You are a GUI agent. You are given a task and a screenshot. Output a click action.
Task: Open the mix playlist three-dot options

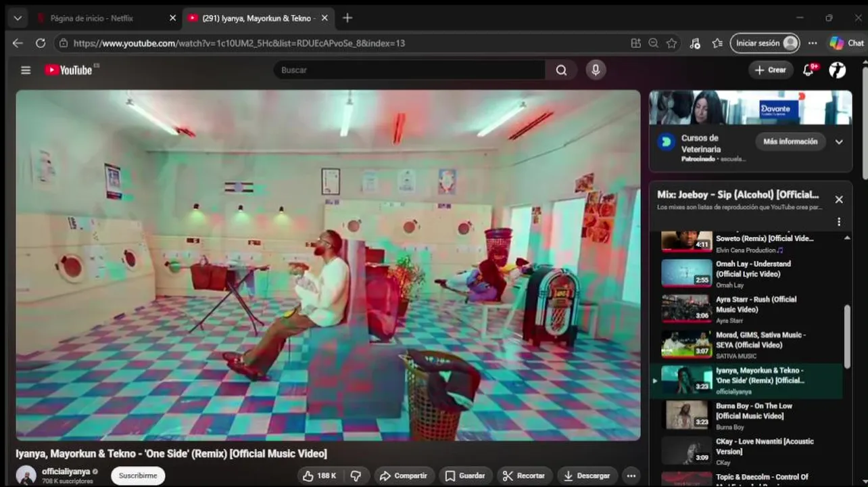pos(839,222)
